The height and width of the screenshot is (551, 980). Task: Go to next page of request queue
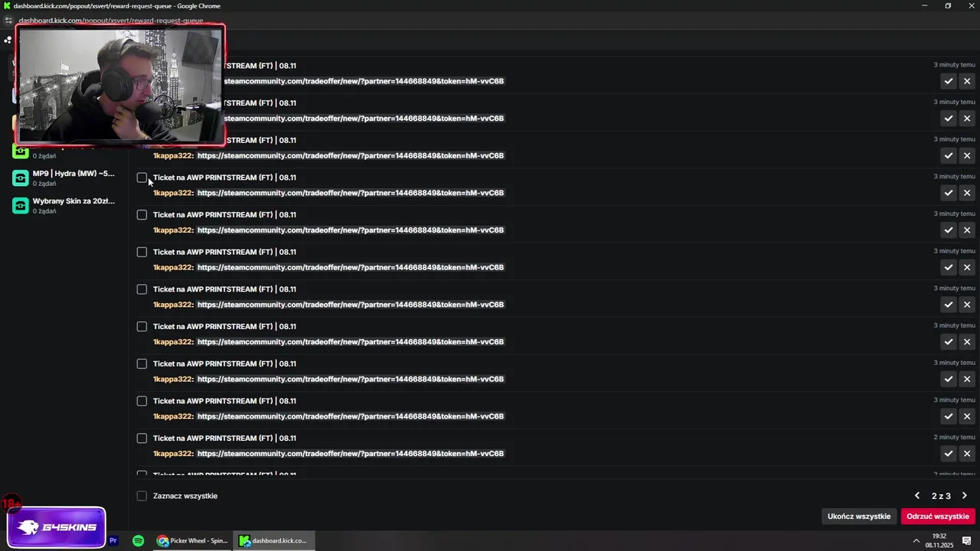[x=965, y=496]
